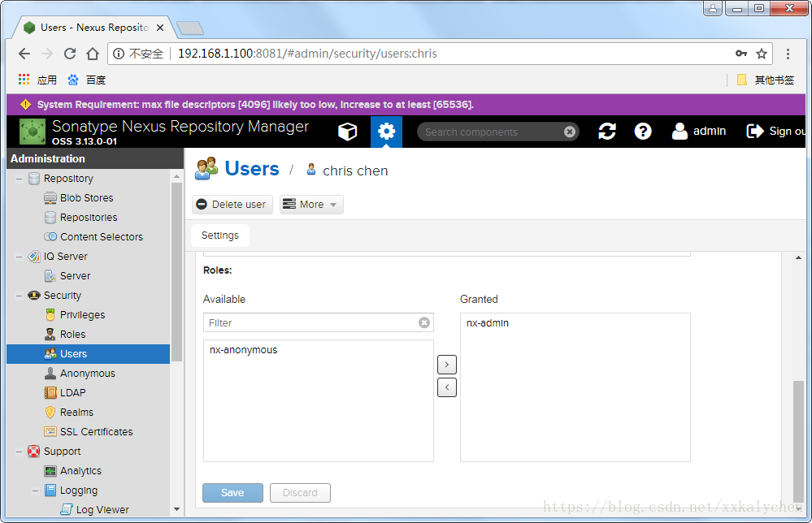Open the 其他书签 bookmarks folder
Viewport: 812px width, 523px height.
pyautogui.click(x=766, y=80)
